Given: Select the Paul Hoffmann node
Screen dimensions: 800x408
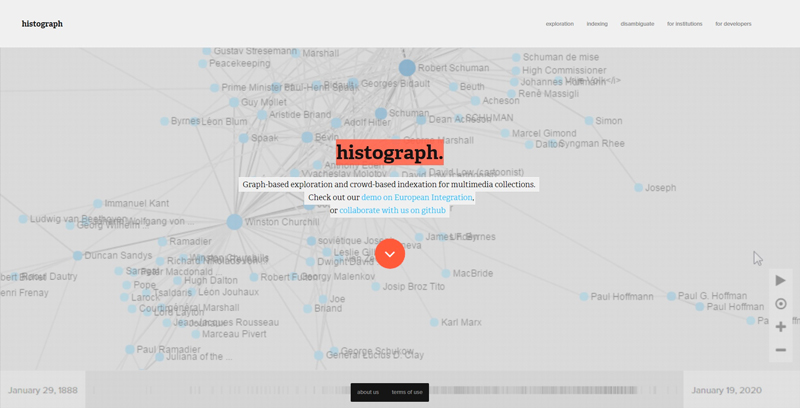Looking at the screenshot, I should pos(584,296).
